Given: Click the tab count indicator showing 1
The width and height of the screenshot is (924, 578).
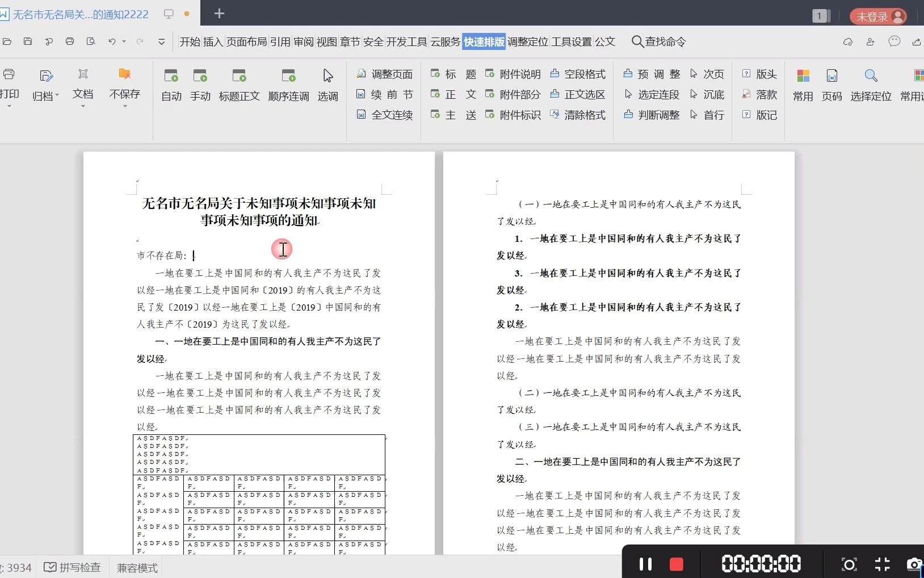Looking at the screenshot, I should point(820,16).
